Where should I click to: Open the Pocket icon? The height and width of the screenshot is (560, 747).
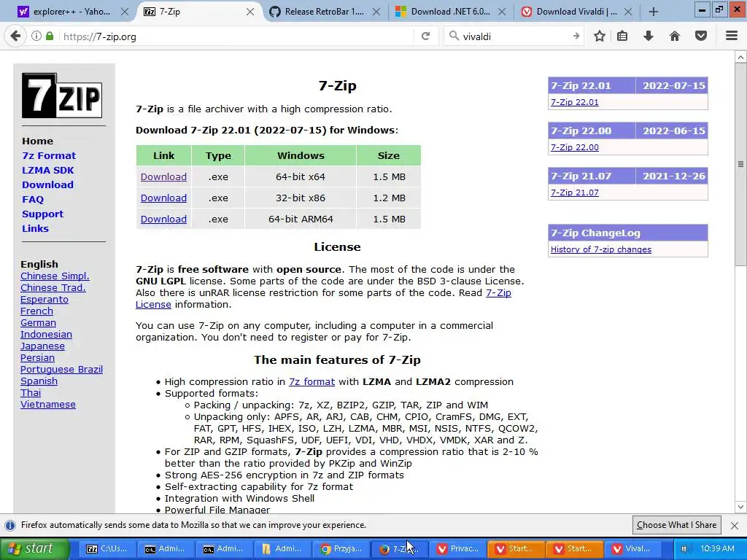coord(701,36)
